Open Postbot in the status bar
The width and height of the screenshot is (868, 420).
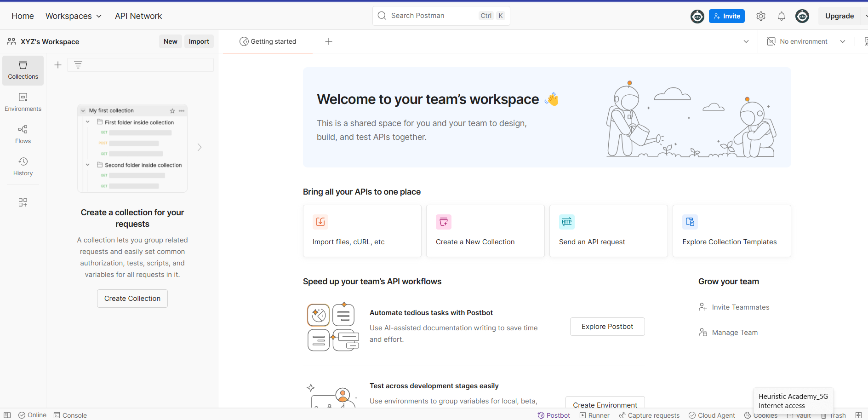click(x=554, y=415)
